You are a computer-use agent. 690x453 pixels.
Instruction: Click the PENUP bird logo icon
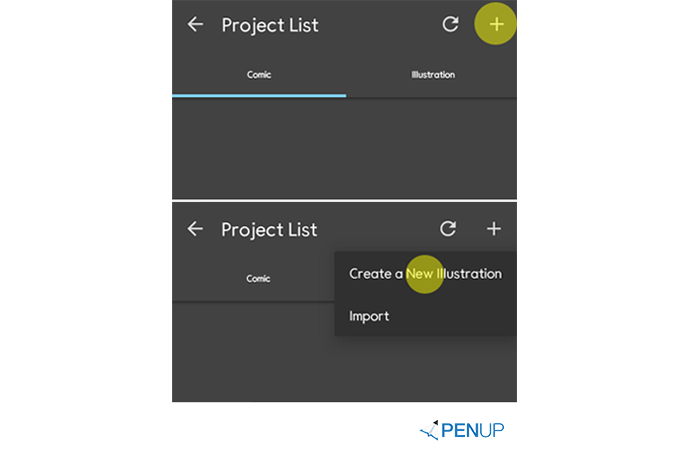(429, 430)
